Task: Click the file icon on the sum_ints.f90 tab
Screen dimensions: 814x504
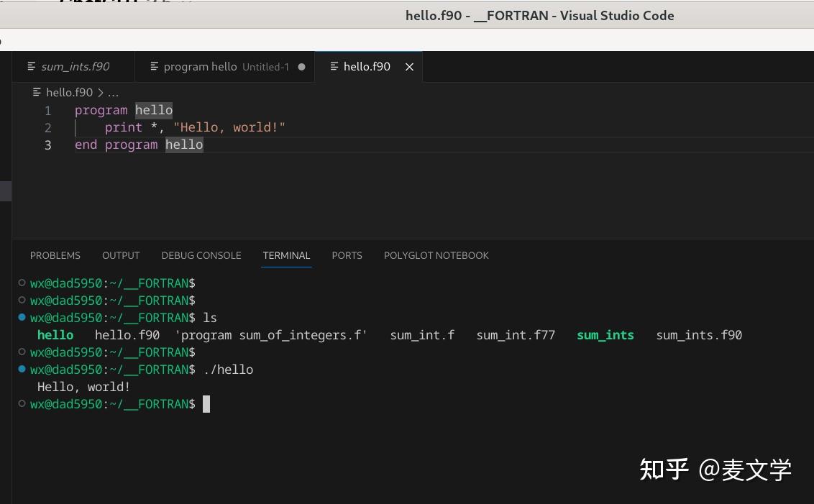Action: click(31, 66)
